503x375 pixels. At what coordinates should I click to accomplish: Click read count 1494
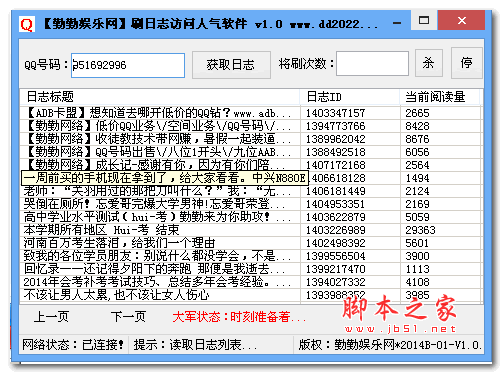click(417, 178)
